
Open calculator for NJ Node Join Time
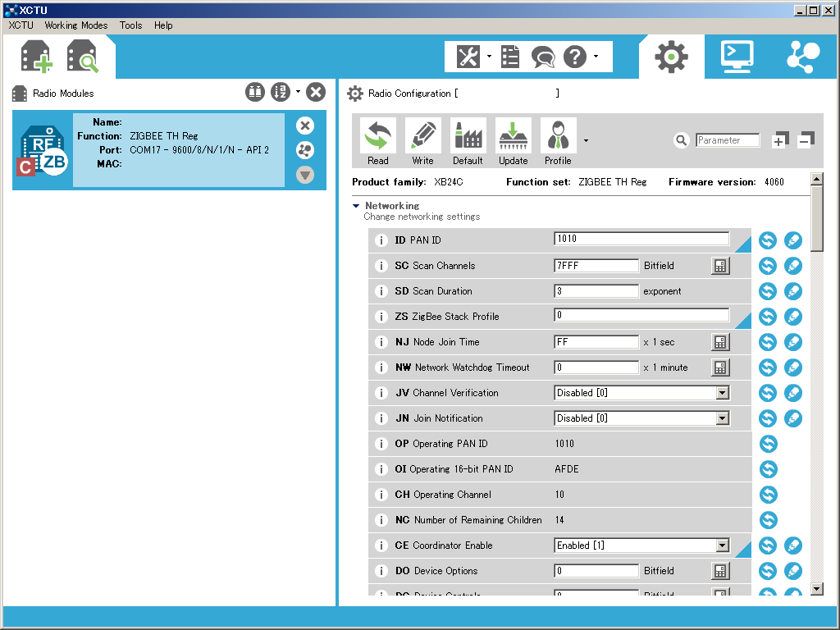click(x=720, y=342)
